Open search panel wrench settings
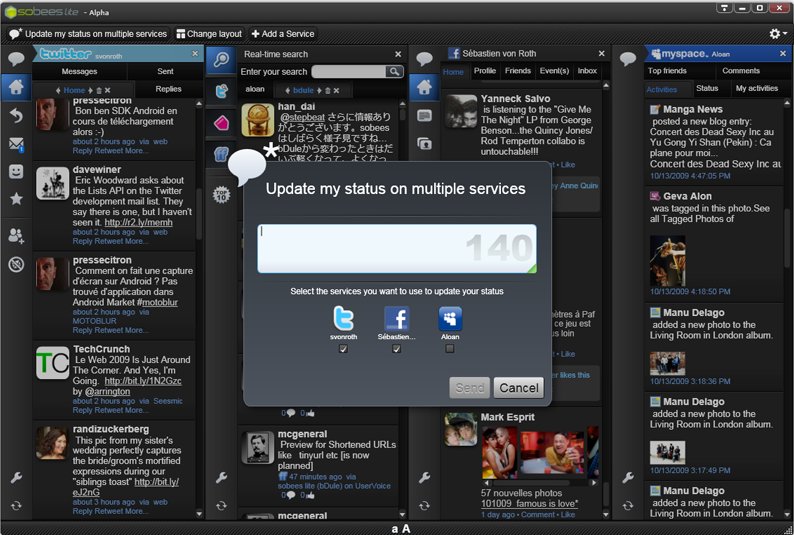This screenshot has height=535, width=794. pyautogui.click(x=221, y=477)
